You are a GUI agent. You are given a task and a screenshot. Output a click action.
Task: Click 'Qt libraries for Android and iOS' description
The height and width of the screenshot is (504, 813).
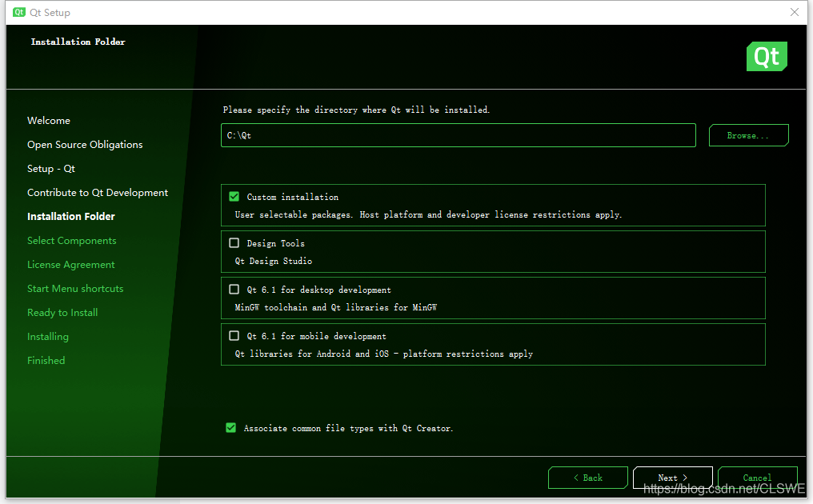pyautogui.click(x=383, y=354)
